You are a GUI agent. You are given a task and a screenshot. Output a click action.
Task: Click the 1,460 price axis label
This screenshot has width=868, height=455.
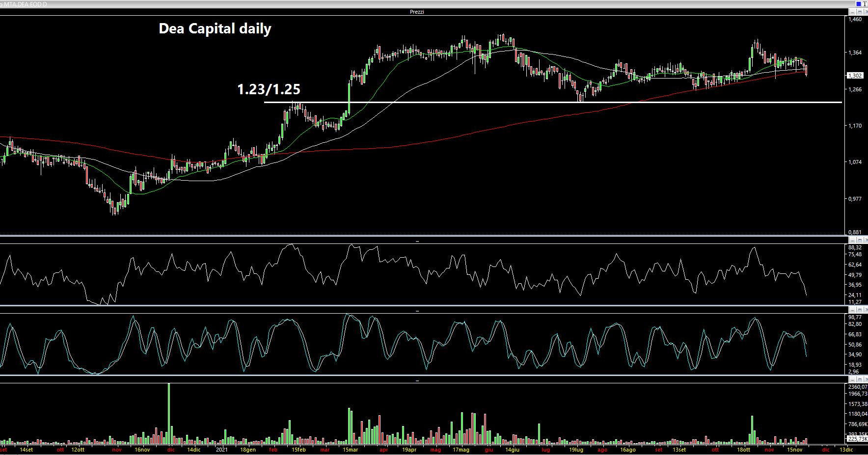click(x=856, y=20)
